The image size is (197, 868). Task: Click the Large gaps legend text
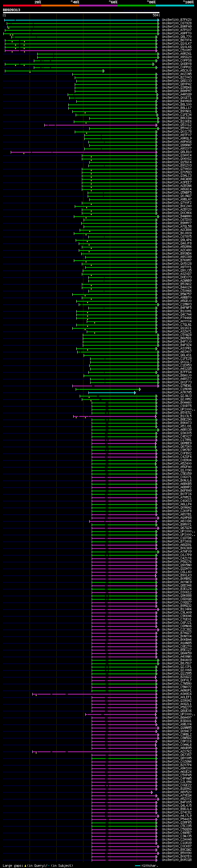[13, 865]
